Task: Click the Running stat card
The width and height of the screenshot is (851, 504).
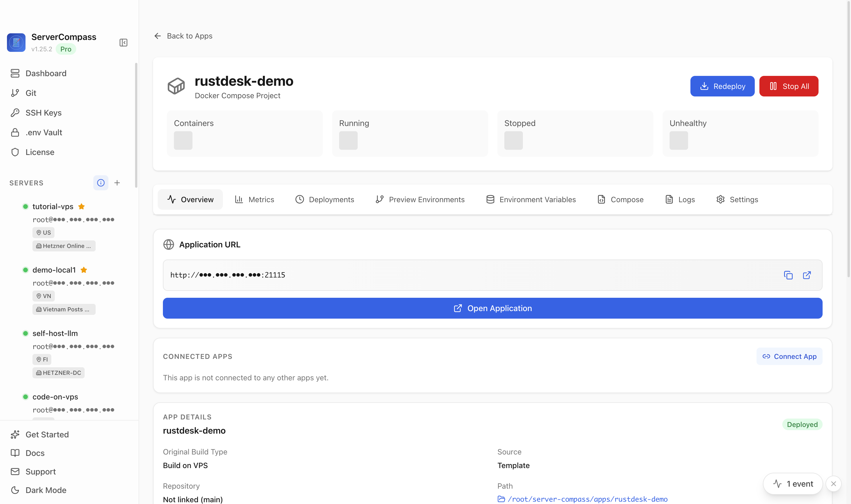Action: [x=410, y=134]
